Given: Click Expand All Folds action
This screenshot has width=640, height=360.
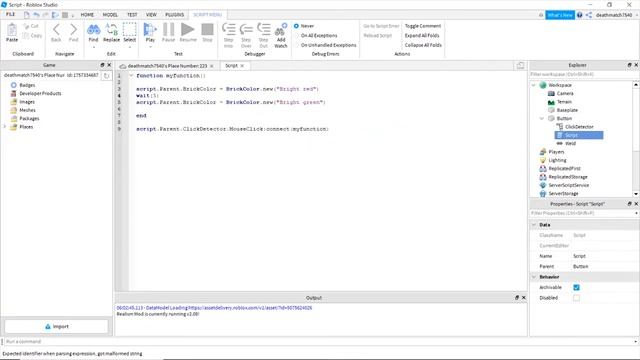Looking at the screenshot, I should 422,36.
